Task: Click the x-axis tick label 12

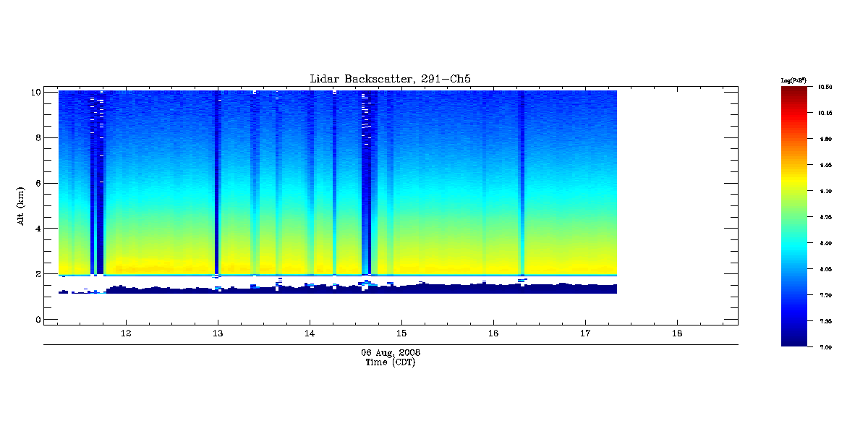Action: [126, 333]
